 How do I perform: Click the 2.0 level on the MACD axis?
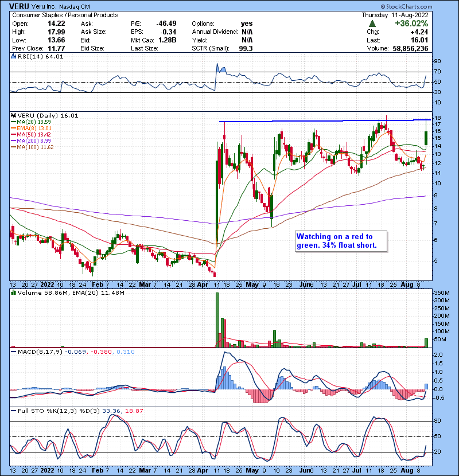click(439, 355)
